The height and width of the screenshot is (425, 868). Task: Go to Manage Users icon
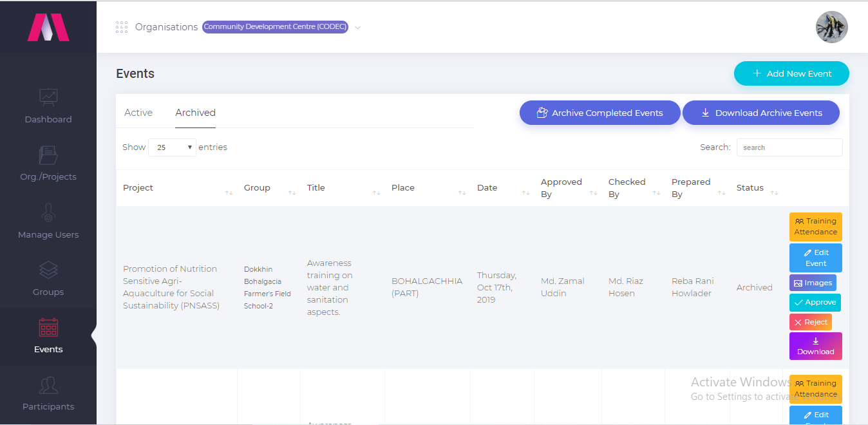48,212
